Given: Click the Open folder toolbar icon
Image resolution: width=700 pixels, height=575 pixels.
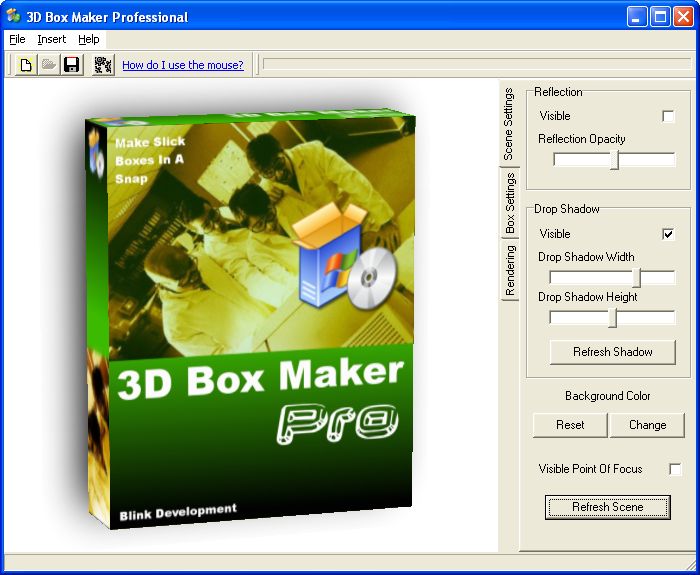Looking at the screenshot, I should (48, 65).
